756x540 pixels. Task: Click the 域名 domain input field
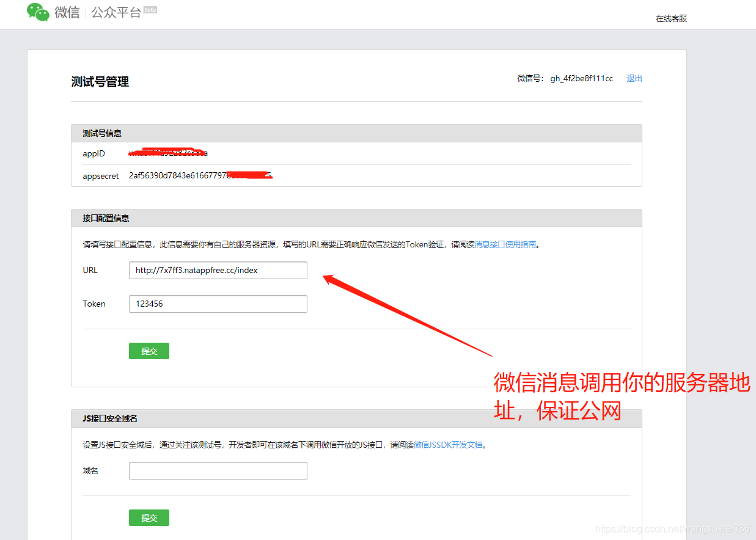[x=218, y=470]
